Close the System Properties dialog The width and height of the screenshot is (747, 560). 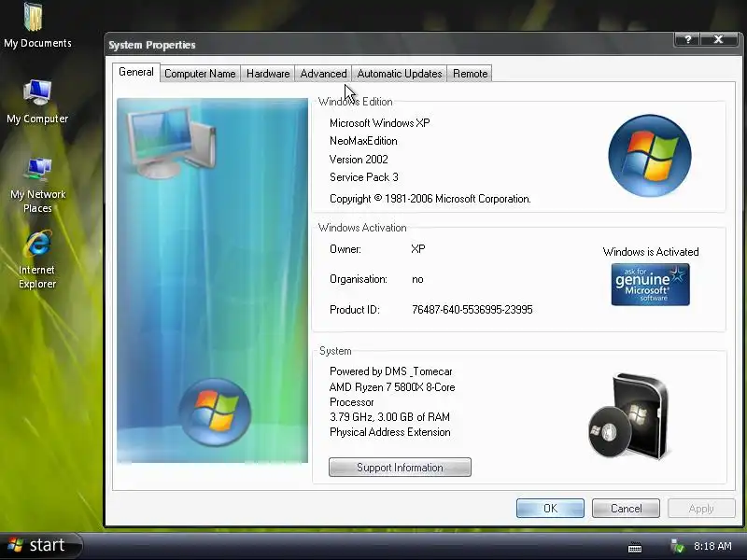pyautogui.click(x=718, y=39)
